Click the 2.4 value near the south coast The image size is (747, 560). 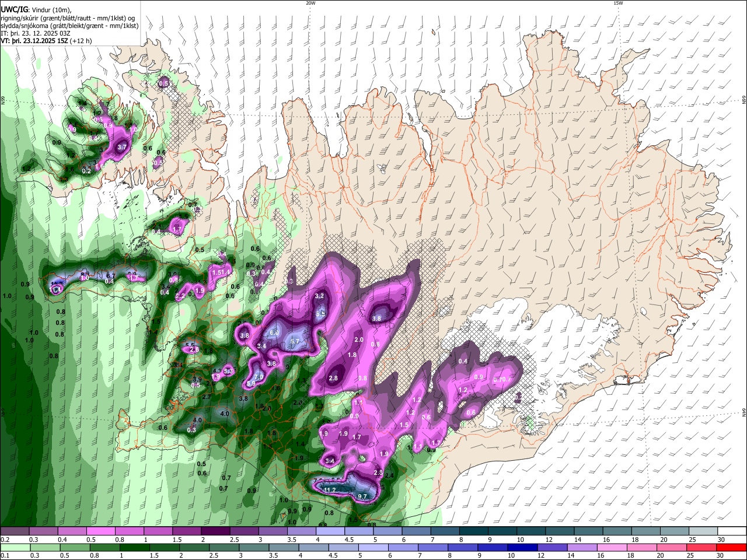tap(390, 476)
